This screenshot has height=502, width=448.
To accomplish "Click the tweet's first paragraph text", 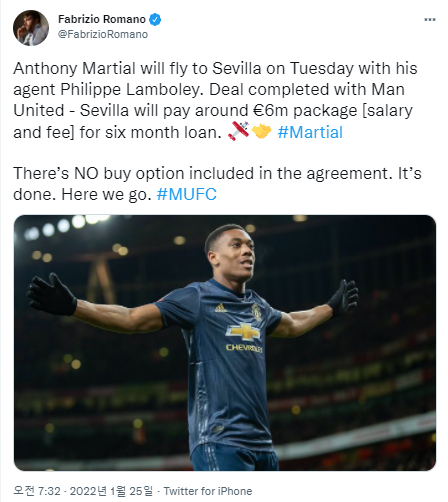I will (215, 100).
